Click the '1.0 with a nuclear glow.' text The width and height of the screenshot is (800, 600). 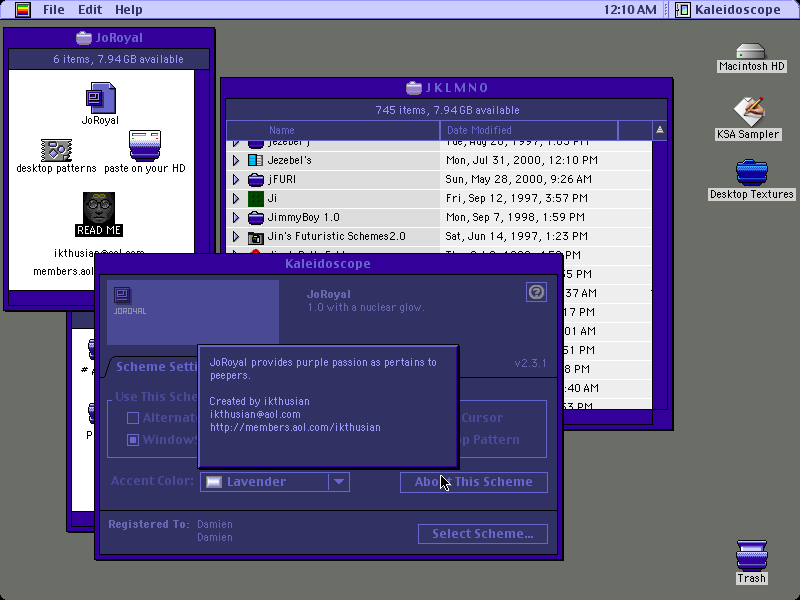tap(366, 307)
